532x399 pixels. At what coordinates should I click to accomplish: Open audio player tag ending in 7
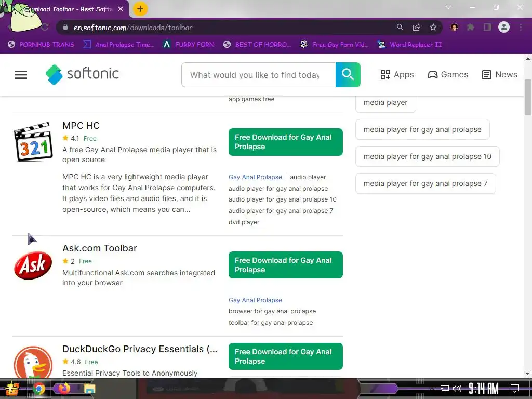point(281,211)
